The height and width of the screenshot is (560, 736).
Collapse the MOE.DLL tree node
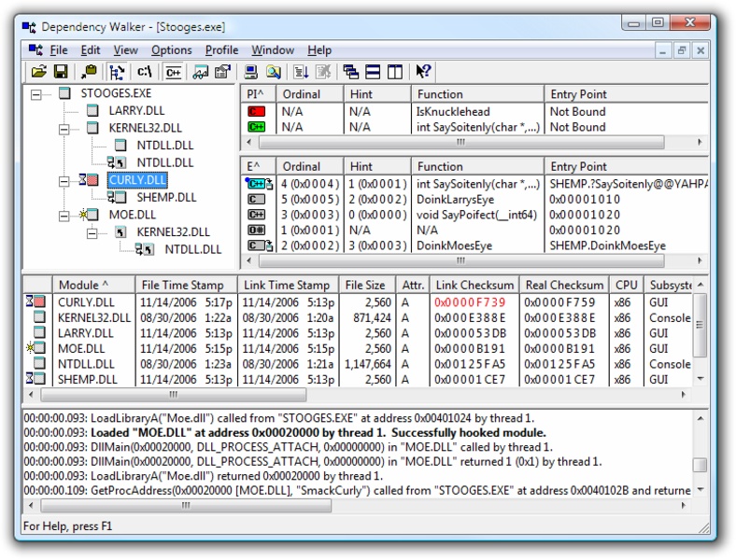coord(64,215)
